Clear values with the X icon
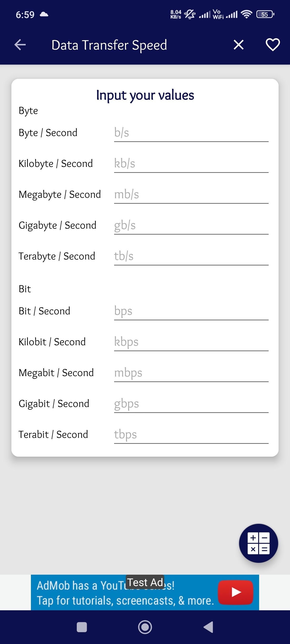 click(x=238, y=45)
